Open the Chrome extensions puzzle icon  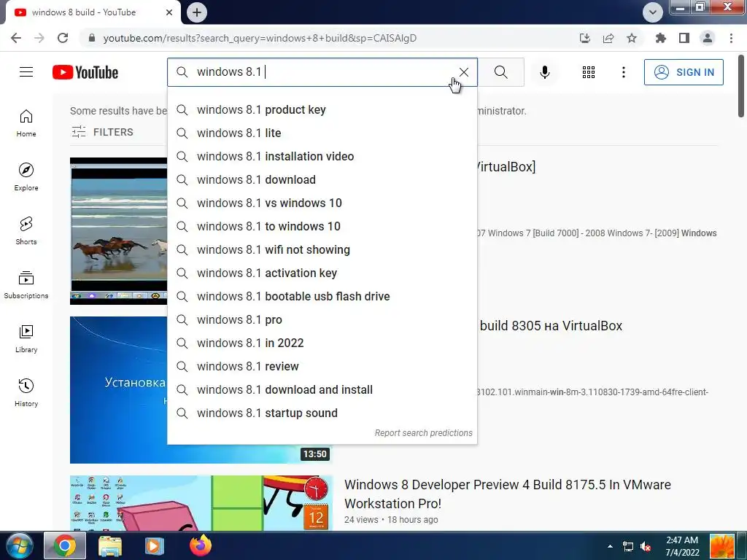pyautogui.click(x=660, y=38)
